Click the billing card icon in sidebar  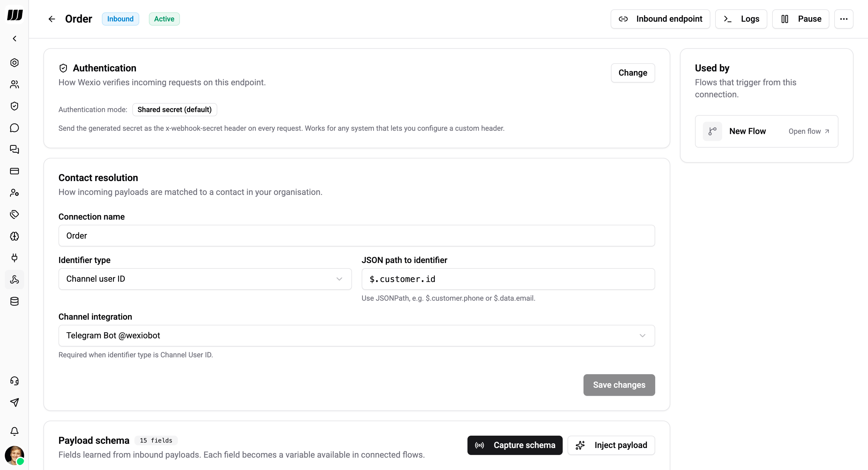[x=14, y=171]
